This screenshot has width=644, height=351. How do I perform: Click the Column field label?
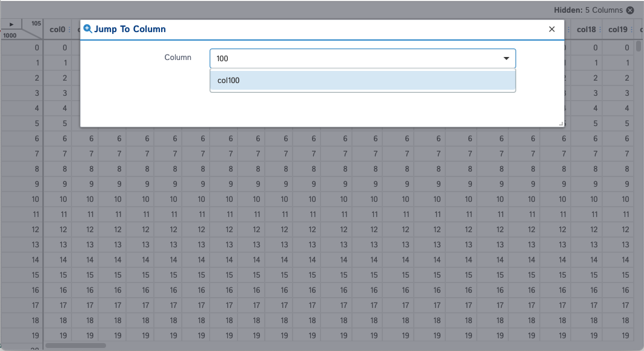click(x=178, y=58)
